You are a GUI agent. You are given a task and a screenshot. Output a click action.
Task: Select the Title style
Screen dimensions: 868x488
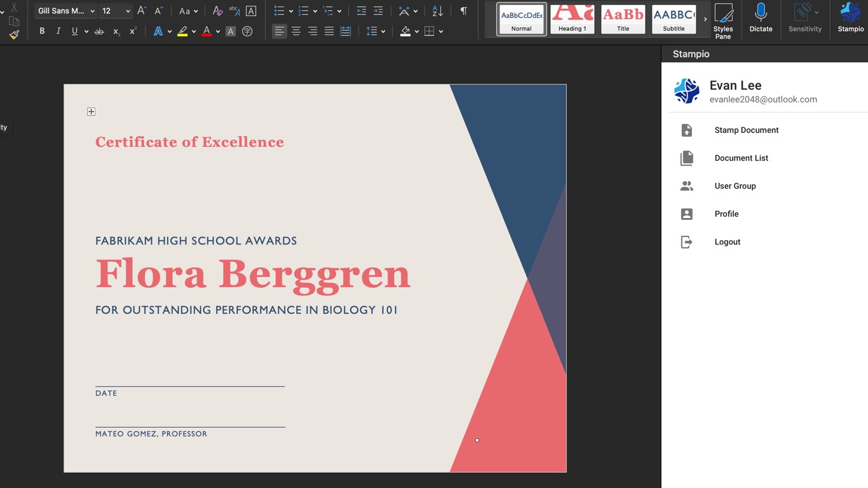click(x=623, y=18)
